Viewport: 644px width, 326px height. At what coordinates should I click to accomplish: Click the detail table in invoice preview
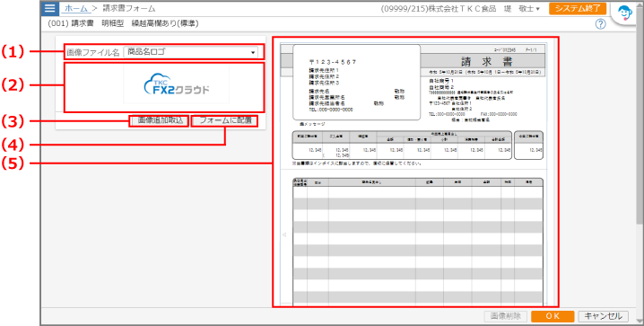[x=418, y=242]
